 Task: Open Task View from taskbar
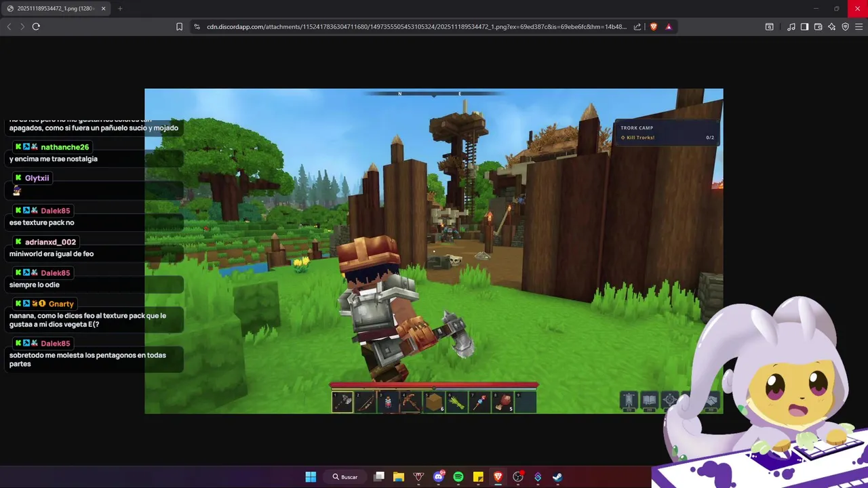point(379,476)
